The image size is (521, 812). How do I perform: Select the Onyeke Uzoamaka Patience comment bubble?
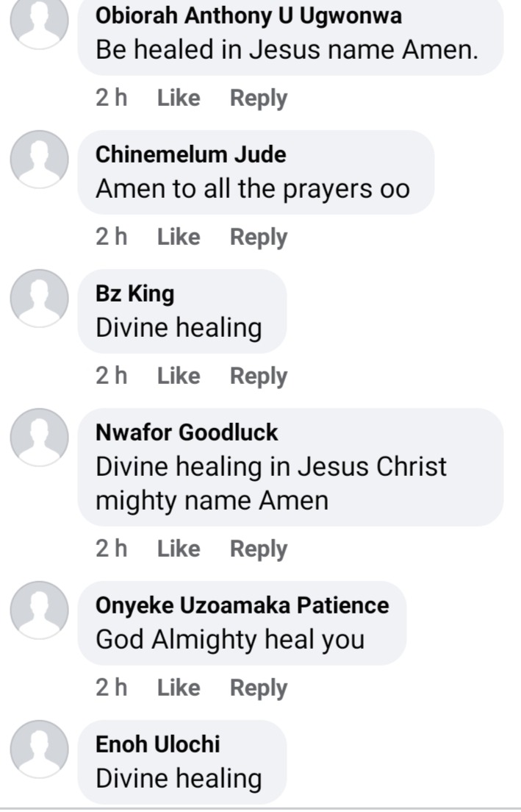[x=242, y=623]
